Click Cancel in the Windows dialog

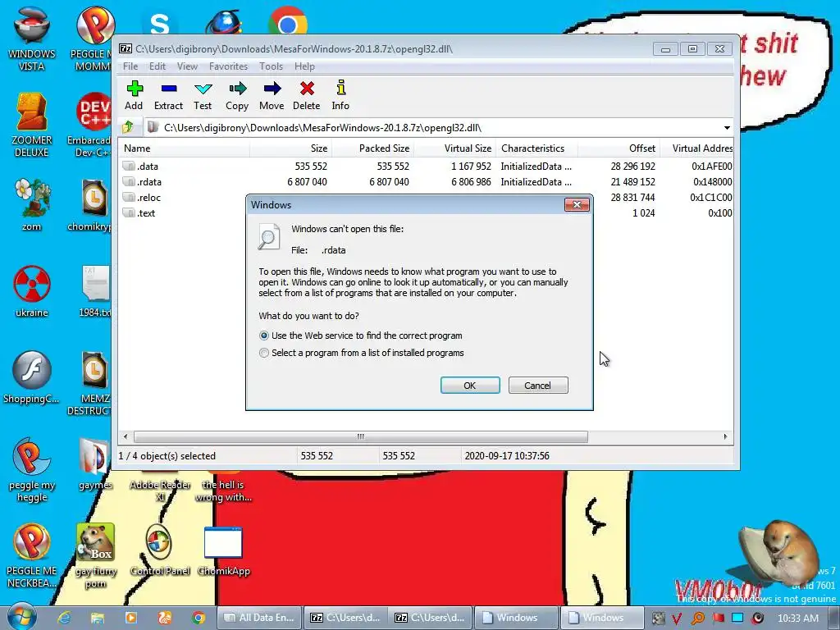(x=538, y=386)
